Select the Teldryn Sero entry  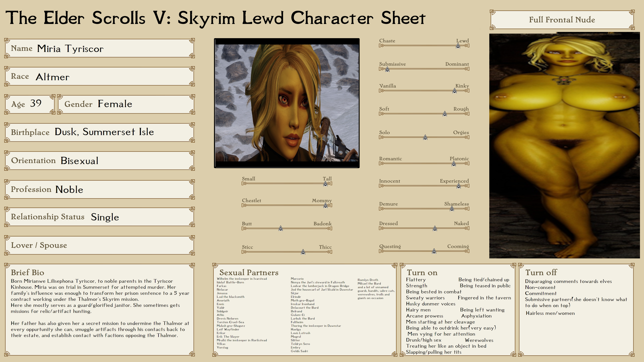point(300,344)
